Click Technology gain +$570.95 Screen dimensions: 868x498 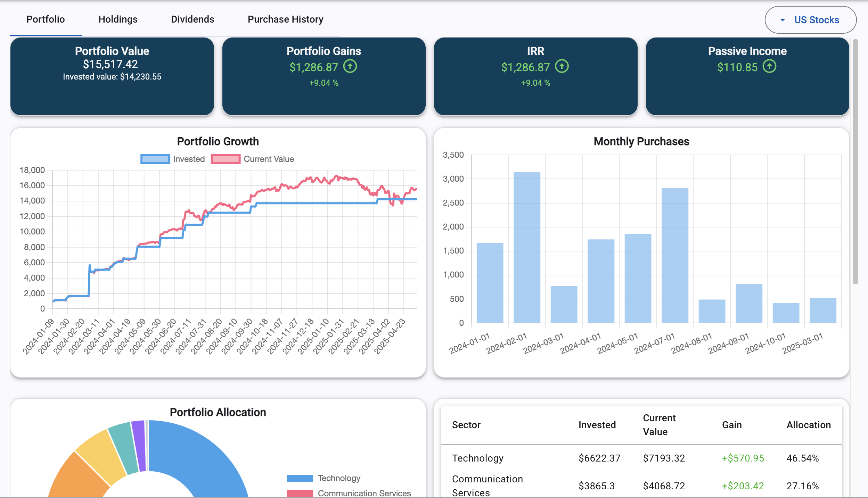coord(743,458)
